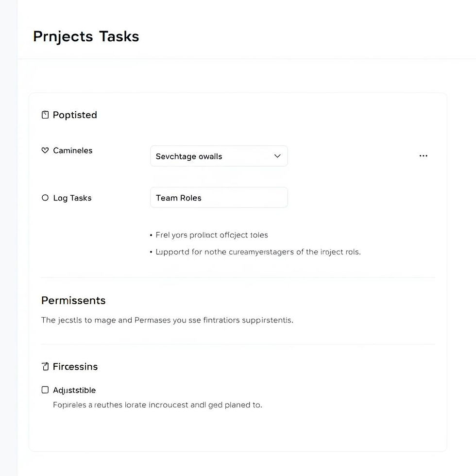Click the Adjuststible label text
Viewport: 476px width, 476px height.
(x=74, y=390)
